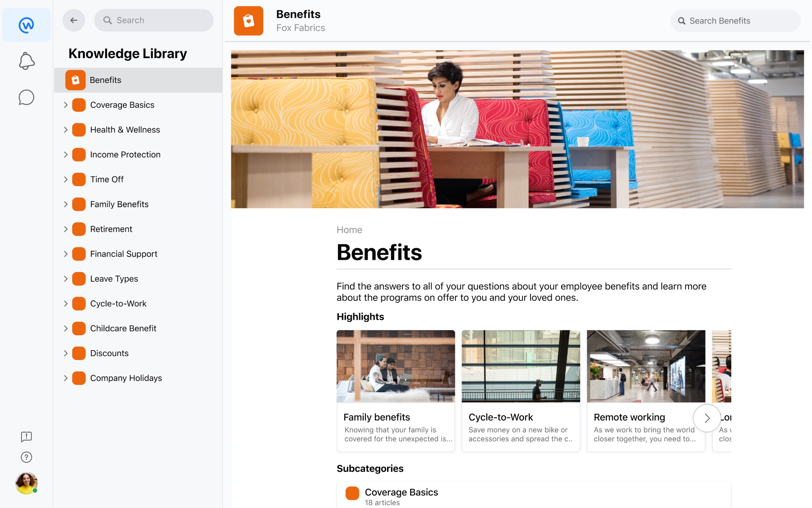The height and width of the screenshot is (508, 812).
Task: Open help via the question mark icon
Action: pos(26,457)
